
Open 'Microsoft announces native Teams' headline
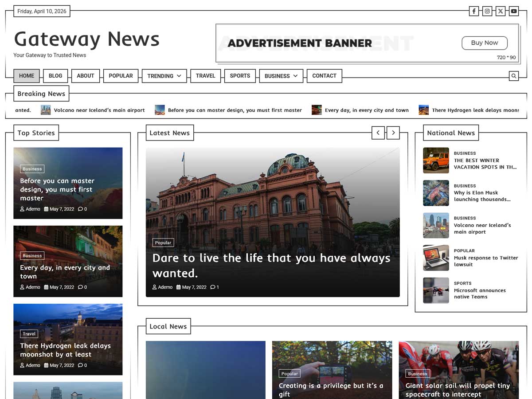[x=479, y=293]
